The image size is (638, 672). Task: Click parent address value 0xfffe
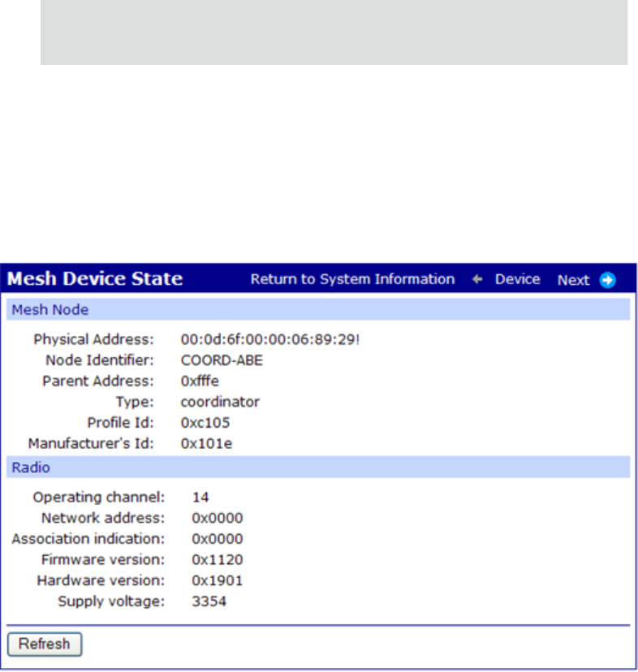(x=200, y=381)
